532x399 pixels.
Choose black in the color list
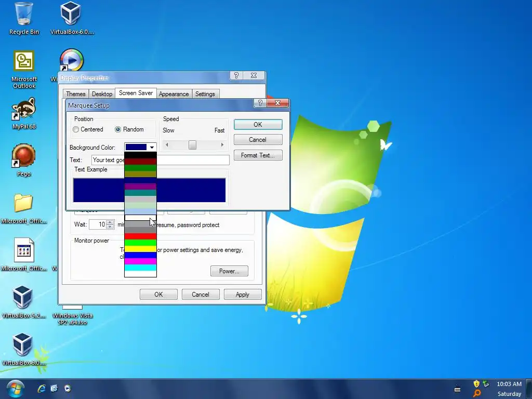(x=140, y=155)
